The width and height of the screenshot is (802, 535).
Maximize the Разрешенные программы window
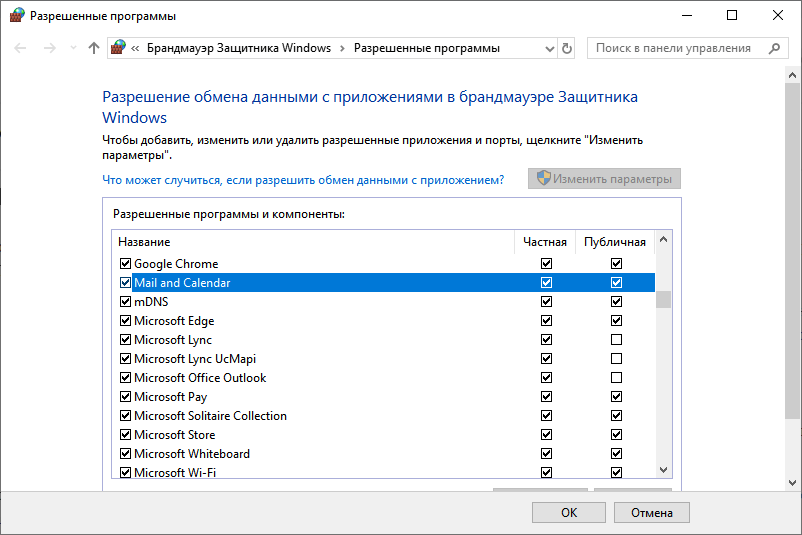click(732, 15)
